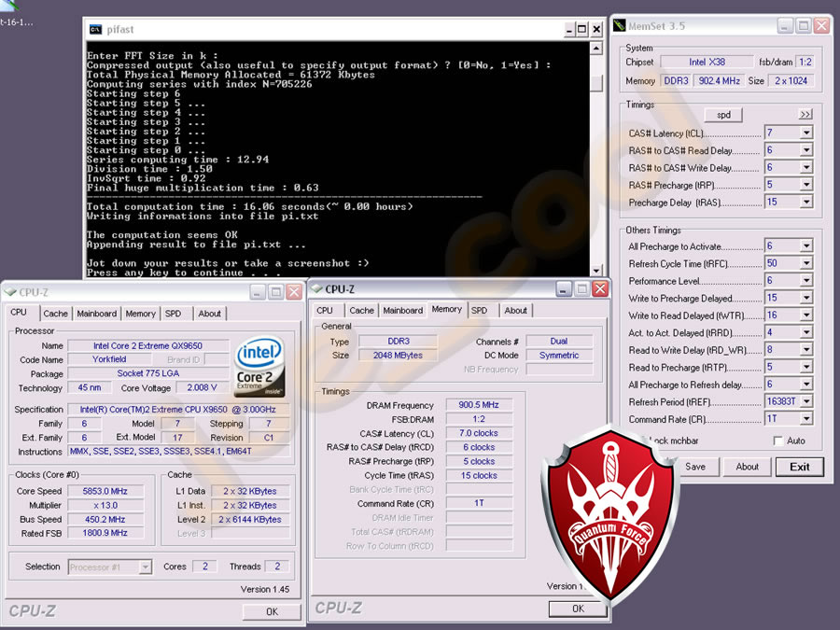Viewport: 840px width, 630px height.
Task: Expand MemSet timings with the >> button
Action: 805,114
